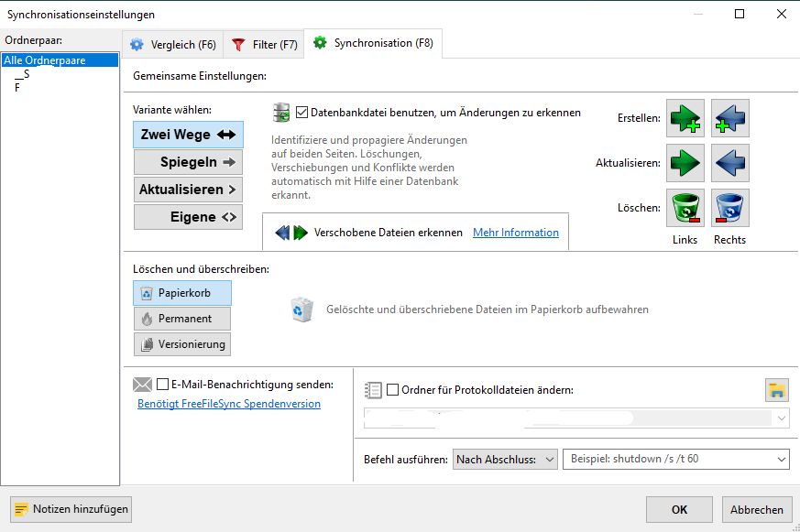Click the update-left green arrow icon
Screen dimensions: 800x532
[685, 163]
